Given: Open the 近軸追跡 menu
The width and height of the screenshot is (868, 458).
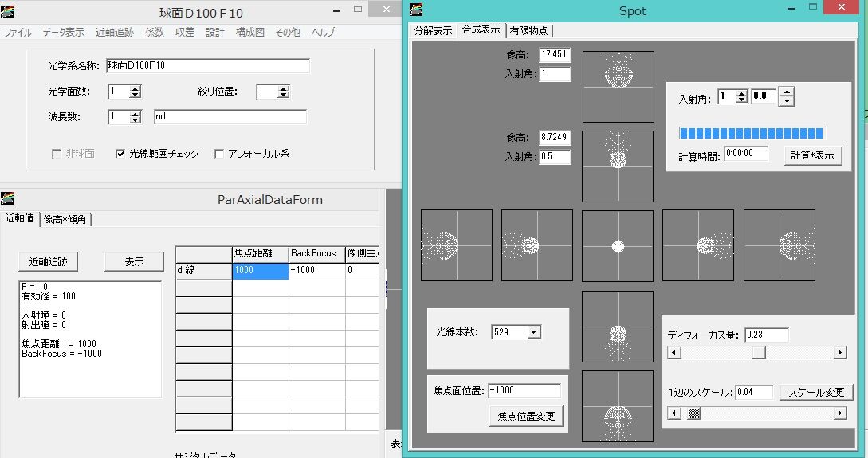Looking at the screenshot, I should [115, 33].
